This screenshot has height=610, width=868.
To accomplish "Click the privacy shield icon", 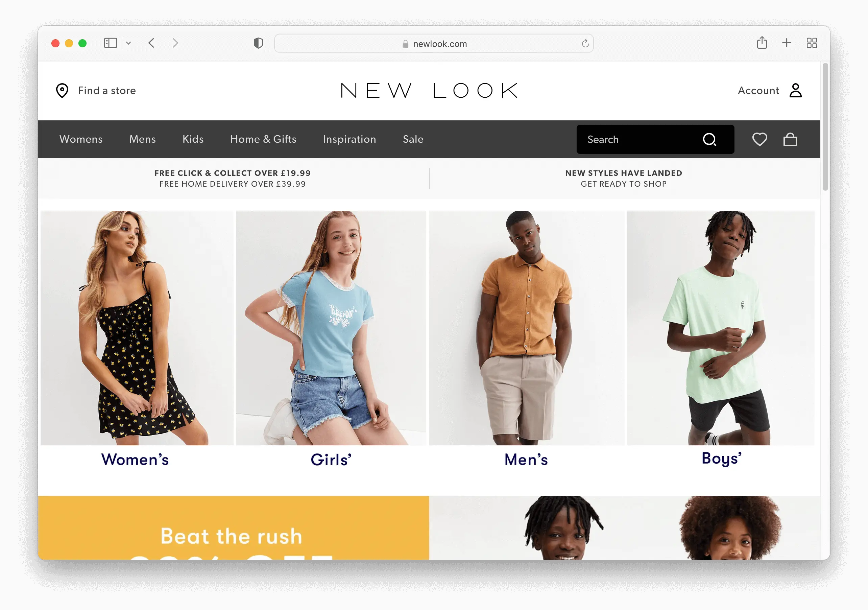I will point(258,43).
